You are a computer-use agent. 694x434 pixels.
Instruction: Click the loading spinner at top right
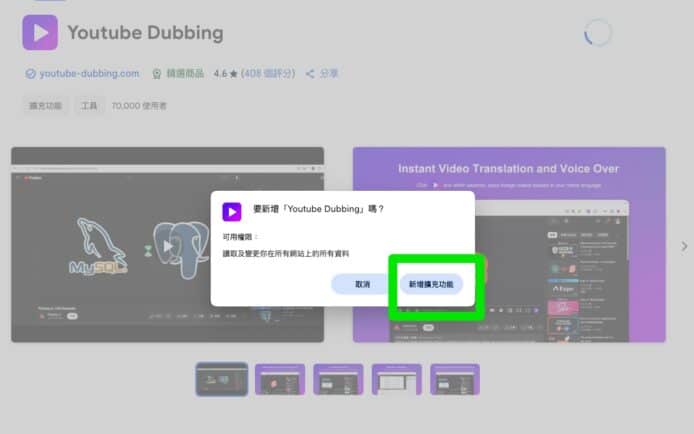597,33
